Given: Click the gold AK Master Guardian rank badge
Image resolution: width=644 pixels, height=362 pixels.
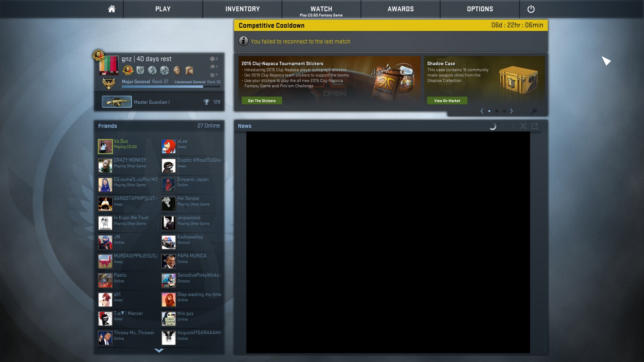Looking at the screenshot, I should pyautogui.click(x=117, y=102).
